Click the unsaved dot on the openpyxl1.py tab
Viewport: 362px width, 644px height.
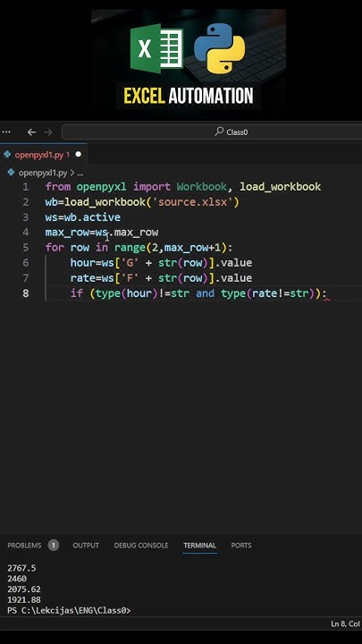78,155
